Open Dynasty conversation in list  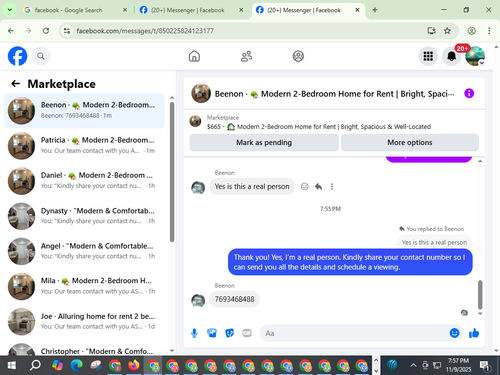tap(84, 216)
